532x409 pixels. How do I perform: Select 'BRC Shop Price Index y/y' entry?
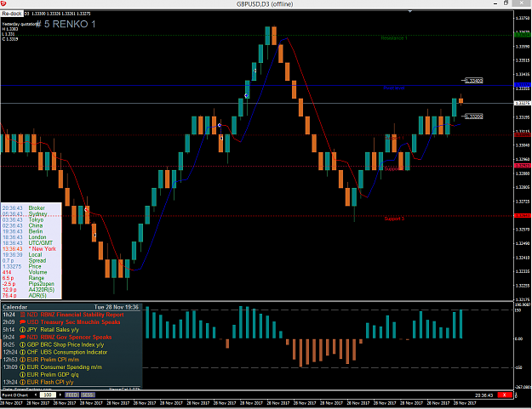tap(72, 344)
